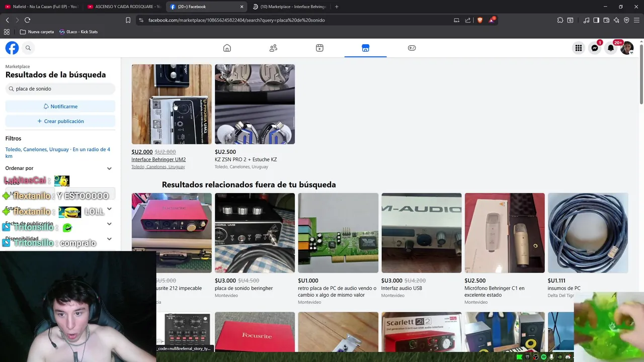The image size is (644, 362).
Task: Open the Brave playlist music note icon
Action: 586,20
